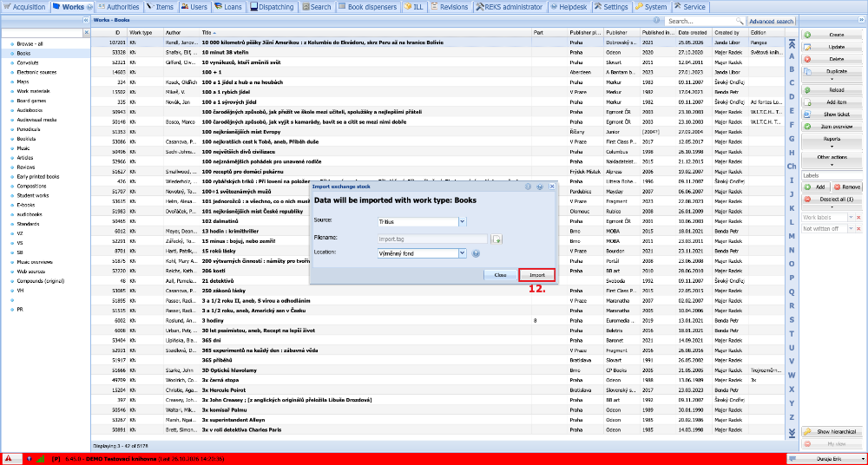868x465 pixels.
Task: Select letter W in the alphabet index
Action: [x=792, y=375]
